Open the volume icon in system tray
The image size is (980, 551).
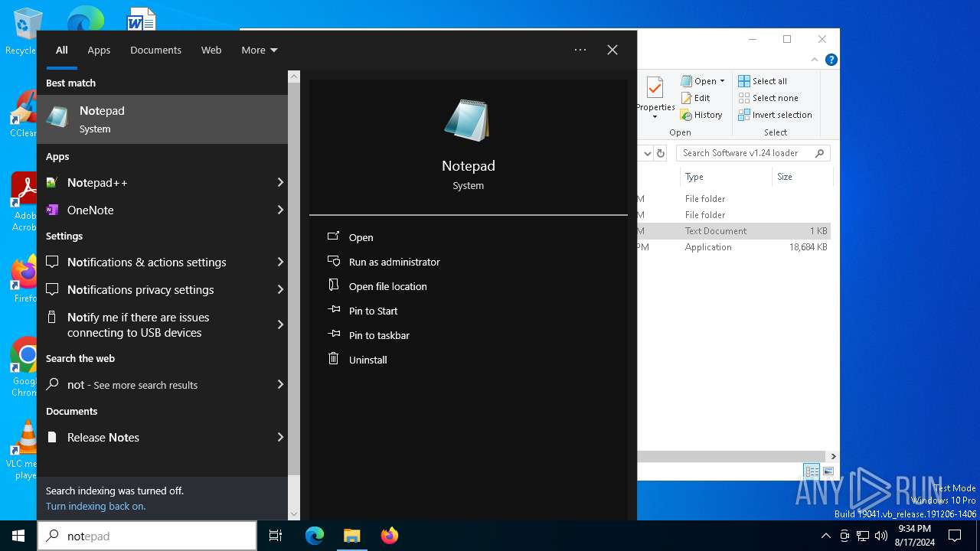pos(880,536)
